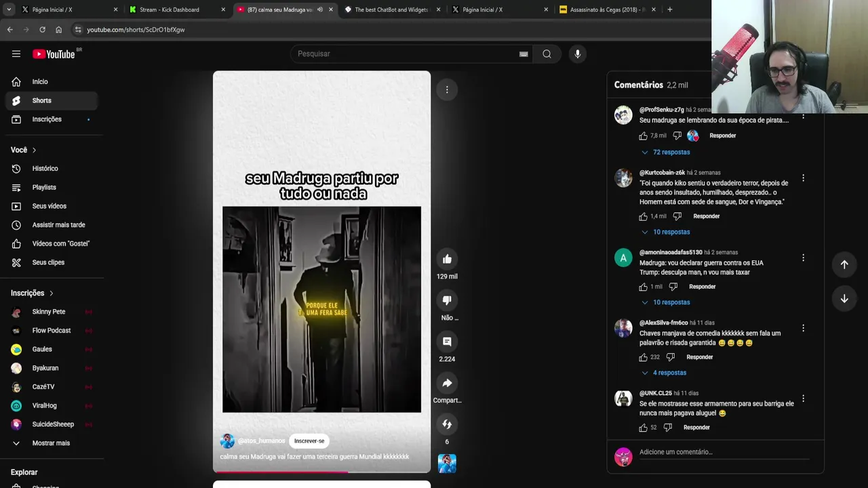The width and height of the screenshot is (868, 488).
Task: Click the Inscrever-se subscribe button
Action: click(x=309, y=441)
